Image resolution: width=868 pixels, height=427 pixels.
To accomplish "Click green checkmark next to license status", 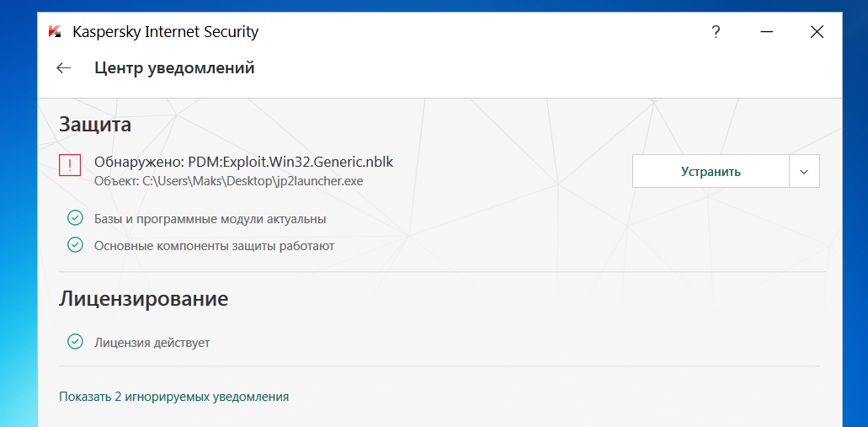I will 75,342.
